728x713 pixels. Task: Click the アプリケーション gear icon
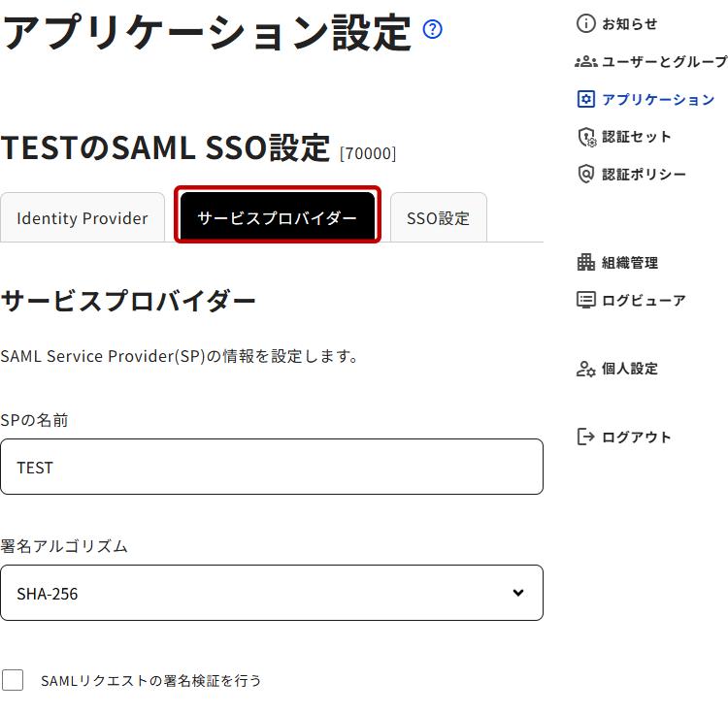(585, 99)
